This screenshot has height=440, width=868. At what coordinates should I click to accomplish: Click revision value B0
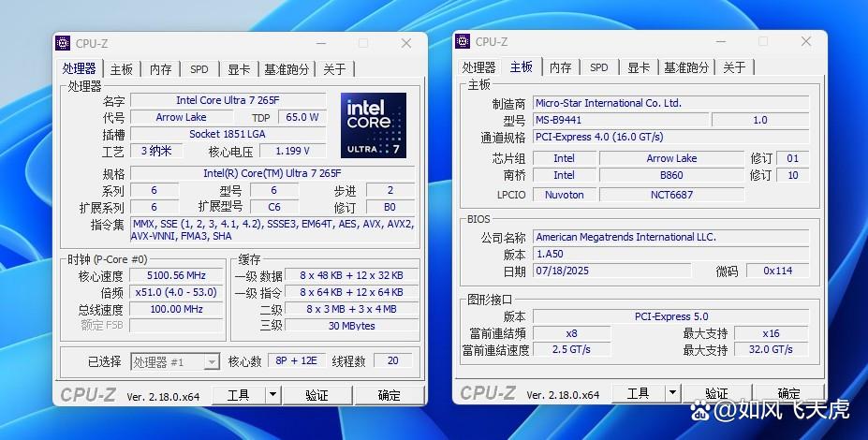pyautogui.click(x=390, y=207)
